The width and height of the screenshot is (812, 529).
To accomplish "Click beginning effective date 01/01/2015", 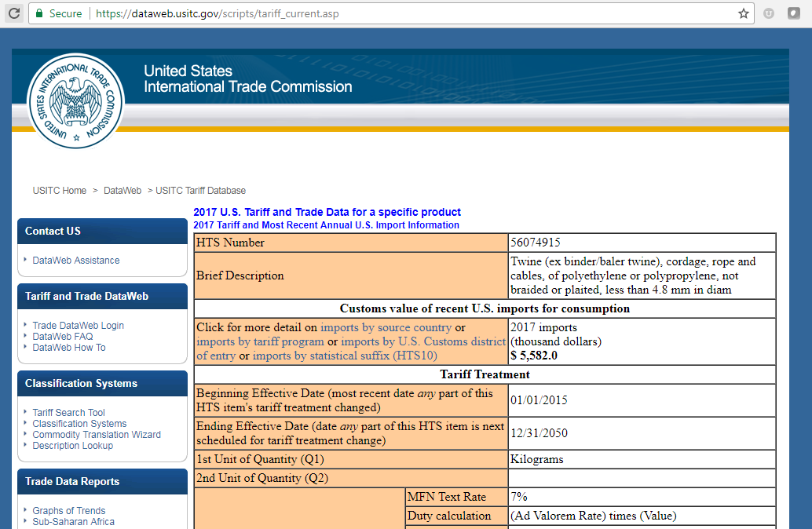I will click(539, 400).
